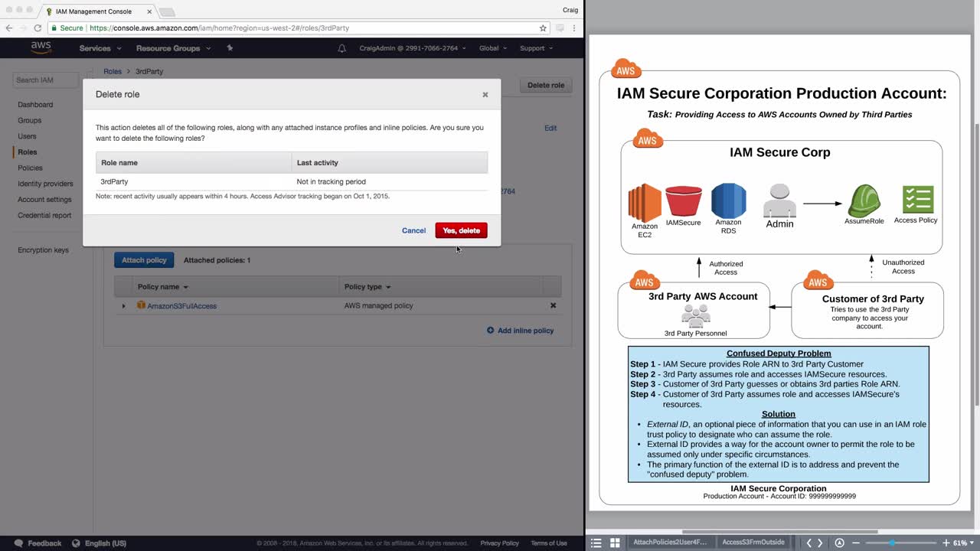Screen dimensions: 980x551
Task: Open Groups in IAM sidebar
Action: (x=30, y=121)
